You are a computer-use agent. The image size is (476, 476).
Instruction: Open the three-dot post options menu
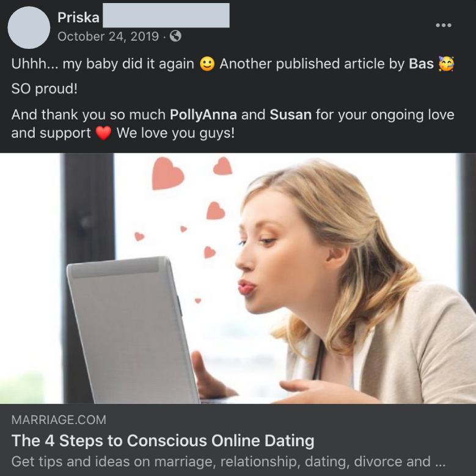tap(444, 25)
